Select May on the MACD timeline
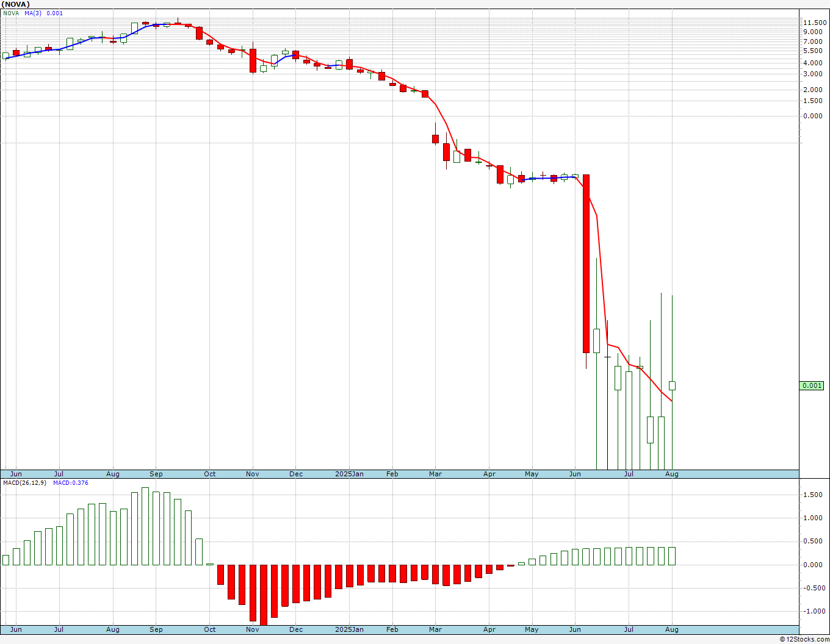 (x=532, y=629)
